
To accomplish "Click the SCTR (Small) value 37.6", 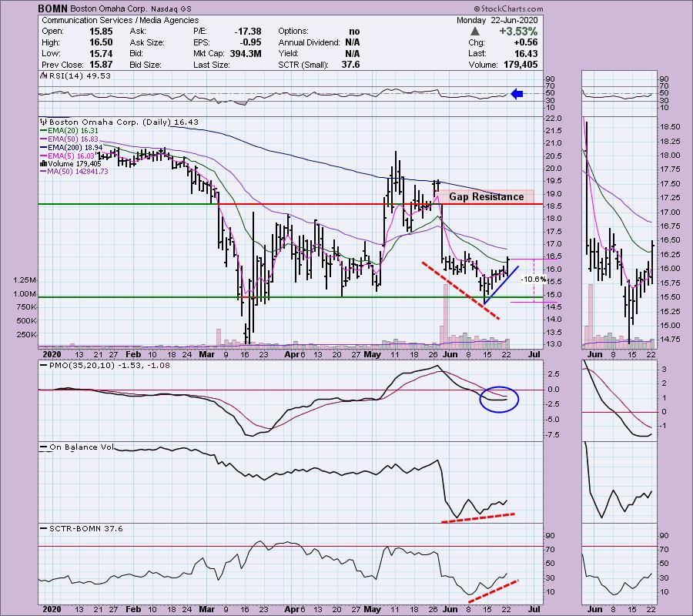I will (x=350, y=65).
